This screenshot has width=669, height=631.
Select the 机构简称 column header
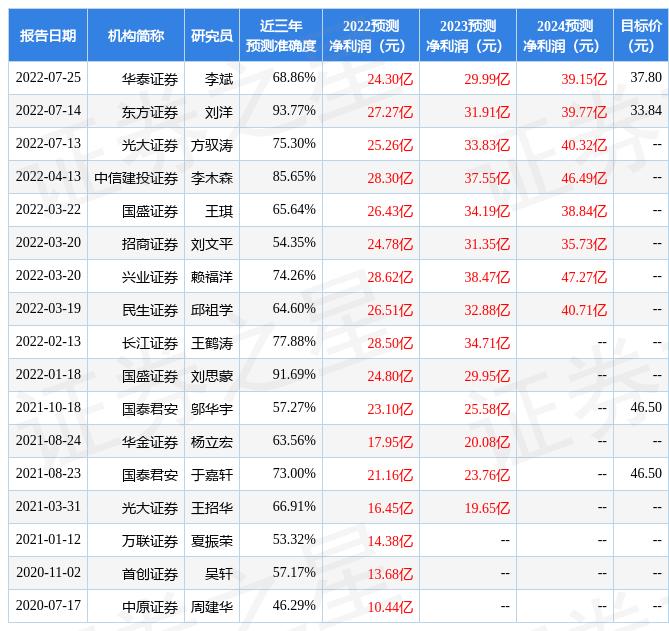point(136,35)
